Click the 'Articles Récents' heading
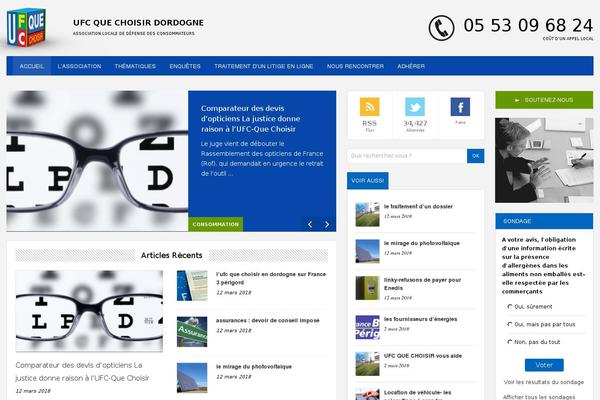 point(171,255)
